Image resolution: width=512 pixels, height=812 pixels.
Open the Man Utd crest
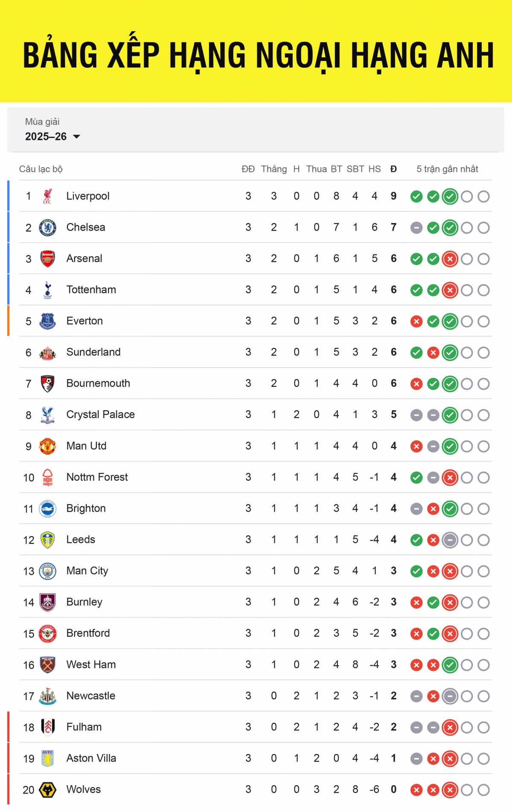(47, 446)
